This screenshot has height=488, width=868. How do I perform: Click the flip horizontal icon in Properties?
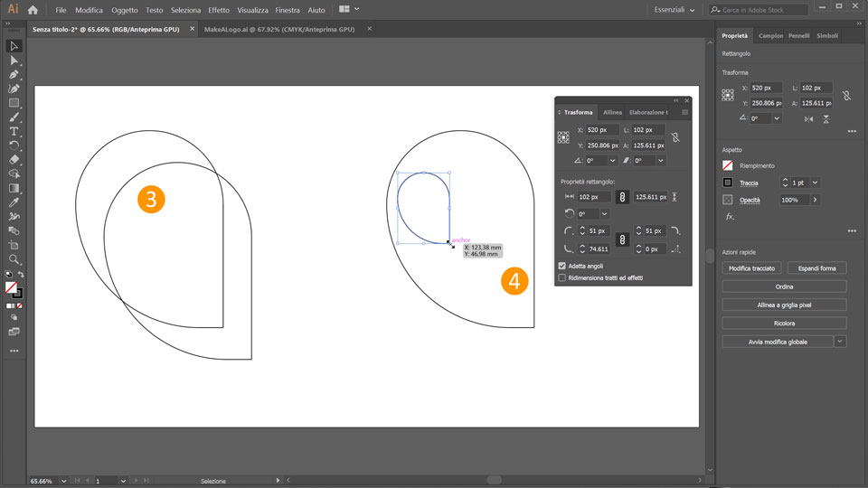tap(808, 118)
